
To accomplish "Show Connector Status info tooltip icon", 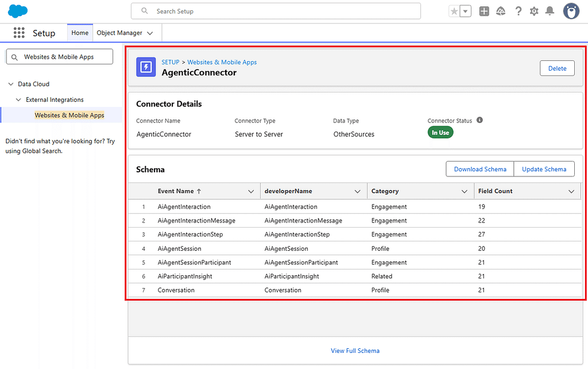I will point(479,120).
